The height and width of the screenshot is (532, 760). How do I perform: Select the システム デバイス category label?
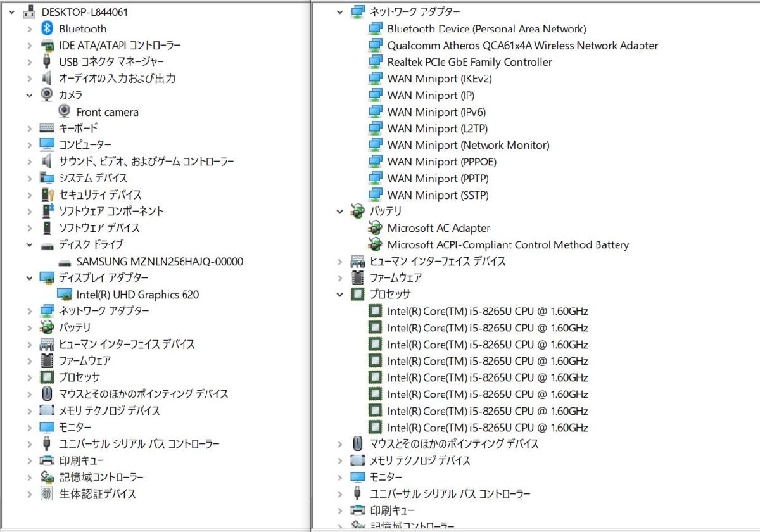[x=93, y=178]
